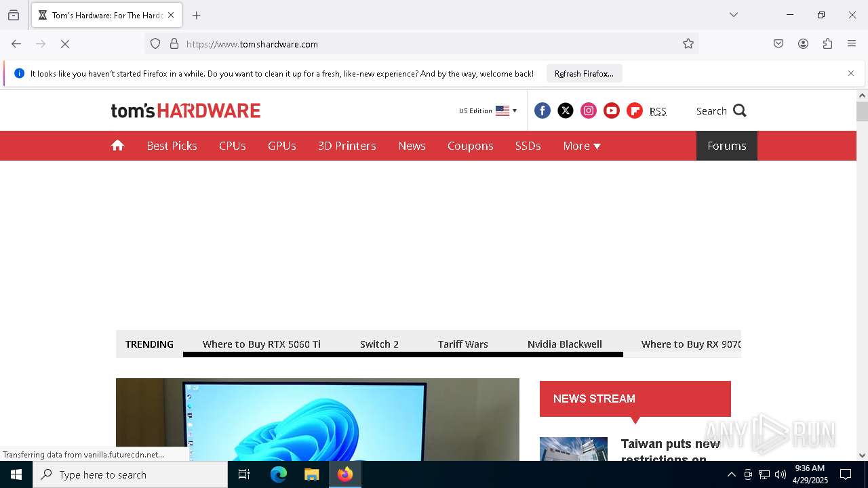Screen dimensions: 868x488
Task: Open trending Switch 2 topic
Action: pyautogui.click(x=380, y=344)
